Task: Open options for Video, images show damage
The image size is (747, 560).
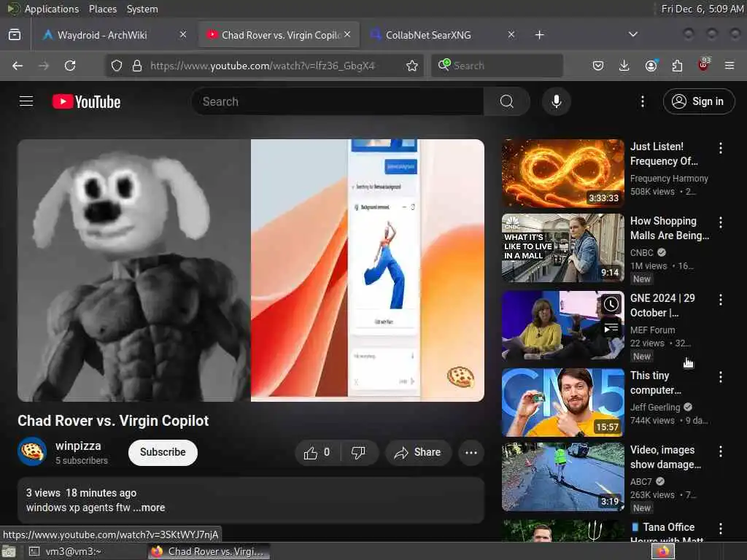Action: click(x=720, y=451)
